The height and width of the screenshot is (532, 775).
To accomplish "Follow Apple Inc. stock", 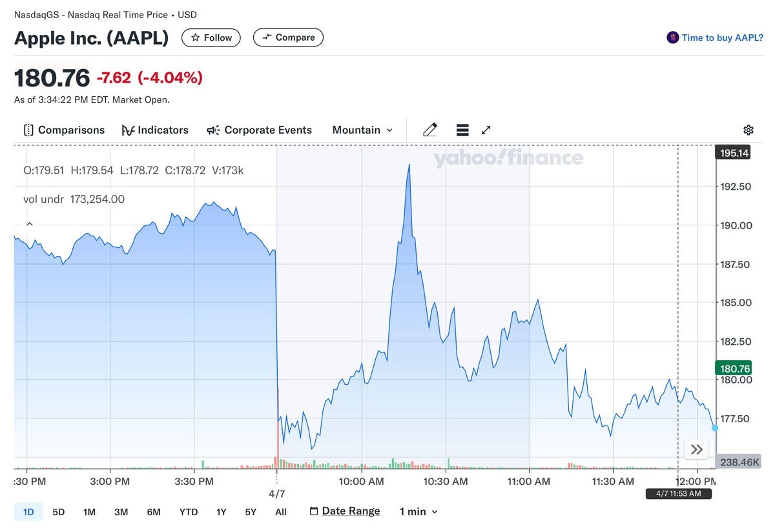I will pyautogui.click(x=211, y=37).
